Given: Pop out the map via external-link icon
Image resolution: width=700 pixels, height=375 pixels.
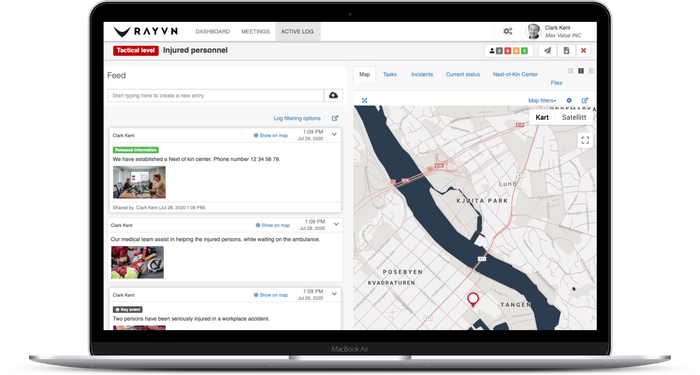Looking at the screenshot, I should tap(584, 100).
